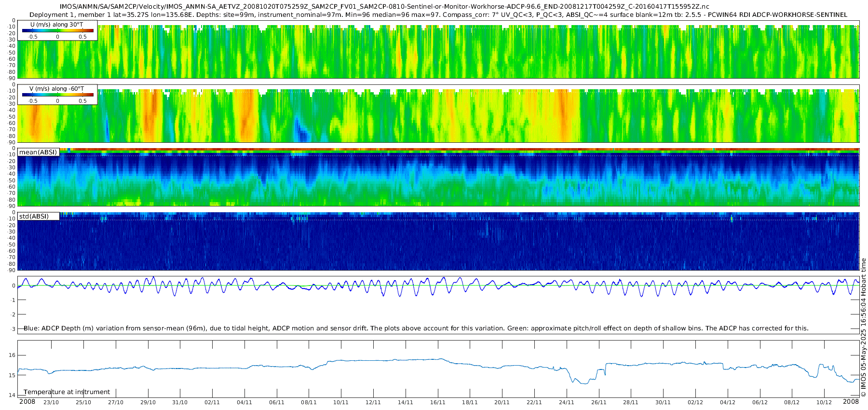The image size is (868, 410).
Task: Click the IMOS file path title
Action: (384, 7)
